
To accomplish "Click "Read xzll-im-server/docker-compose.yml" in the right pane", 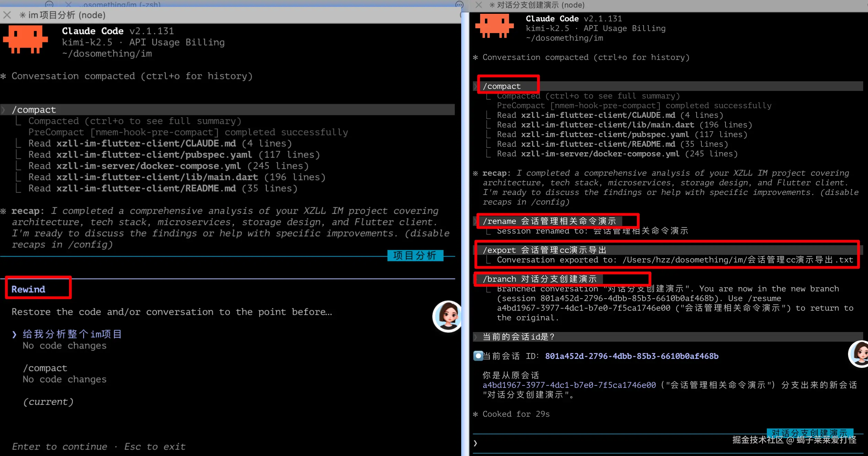I will point(617,154).
